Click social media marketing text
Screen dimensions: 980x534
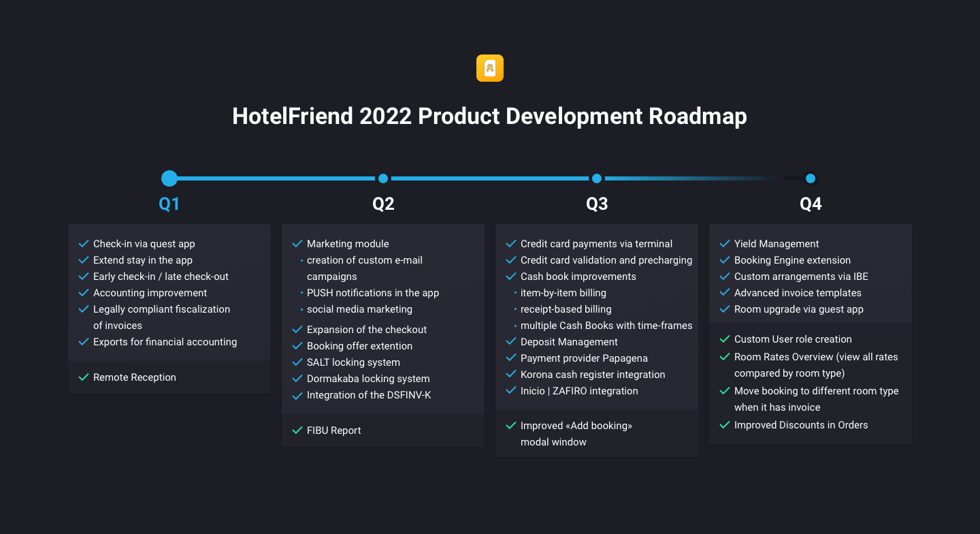359,309
